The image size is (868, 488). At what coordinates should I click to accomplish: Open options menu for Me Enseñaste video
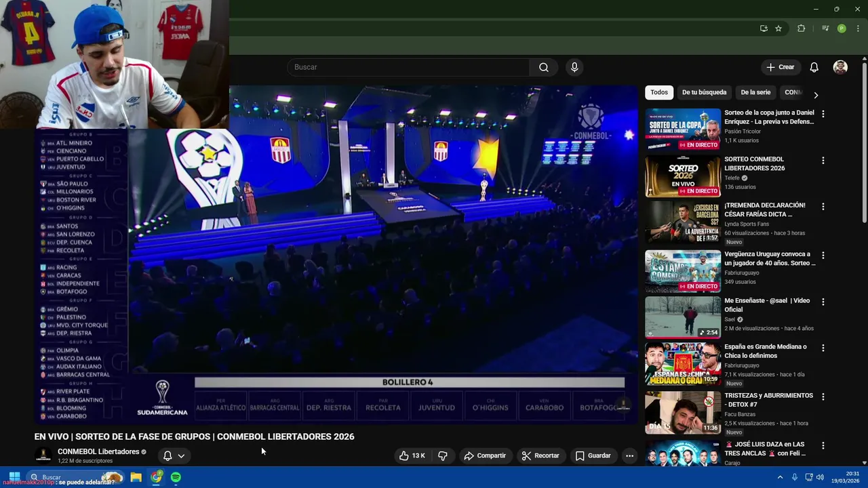tap(823, 302)
